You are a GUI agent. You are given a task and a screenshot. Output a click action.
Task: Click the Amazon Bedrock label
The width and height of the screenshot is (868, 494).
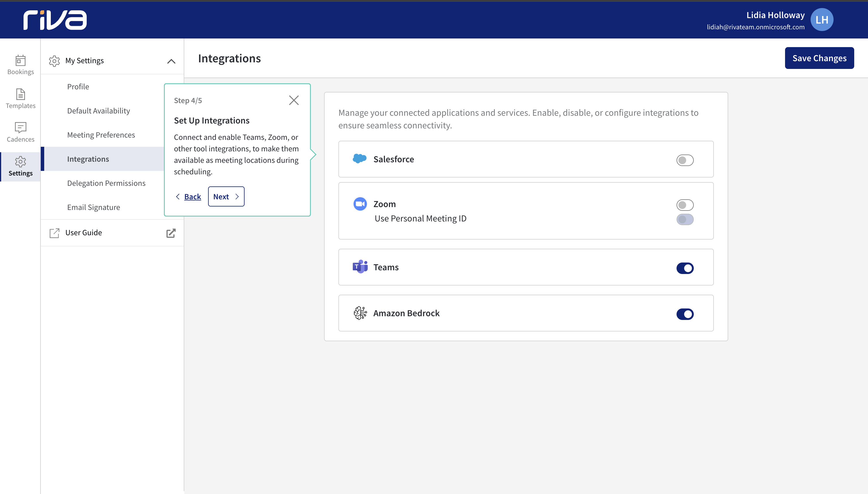coord(406,313)
